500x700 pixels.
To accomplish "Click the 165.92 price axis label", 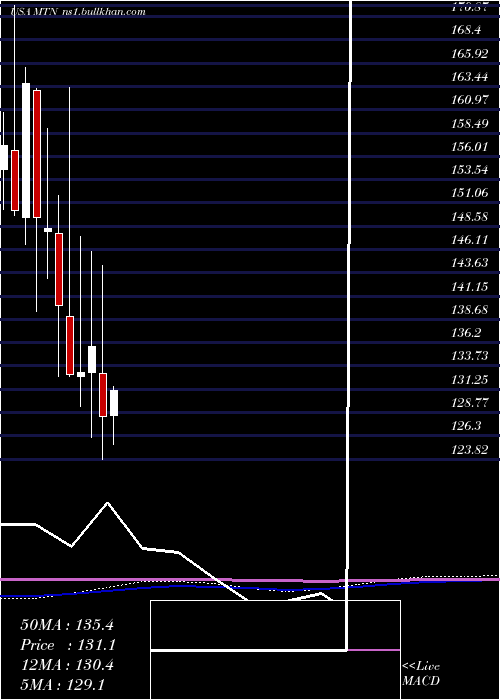I will [x=470, y=54].
